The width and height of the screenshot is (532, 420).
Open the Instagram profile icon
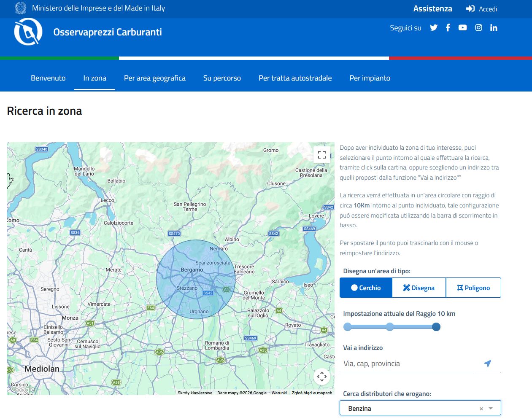[478, 28]
